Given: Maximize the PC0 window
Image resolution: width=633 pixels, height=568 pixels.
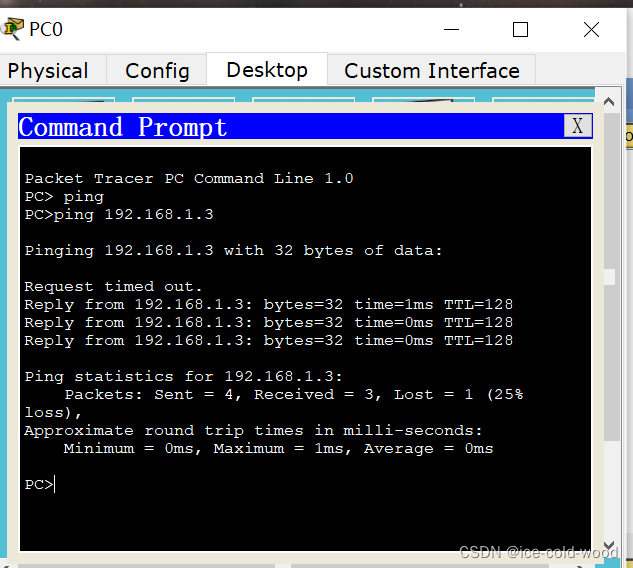Looking at the screenshot, I should tap(520, 29).
